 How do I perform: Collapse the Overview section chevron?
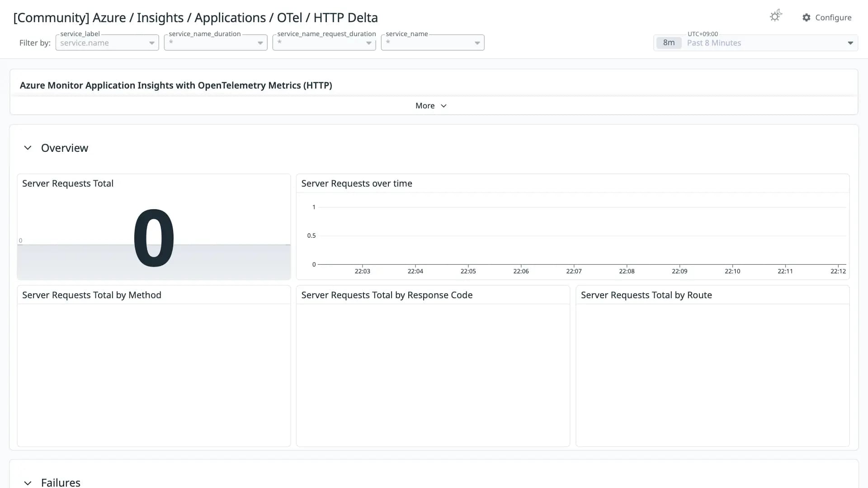(x=28, y=148)
